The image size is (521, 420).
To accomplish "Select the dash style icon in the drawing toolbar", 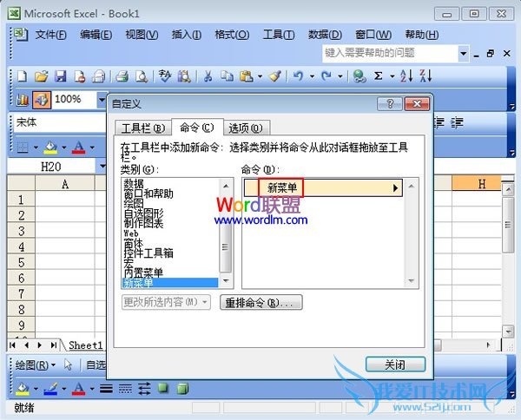I will point(125,389).
